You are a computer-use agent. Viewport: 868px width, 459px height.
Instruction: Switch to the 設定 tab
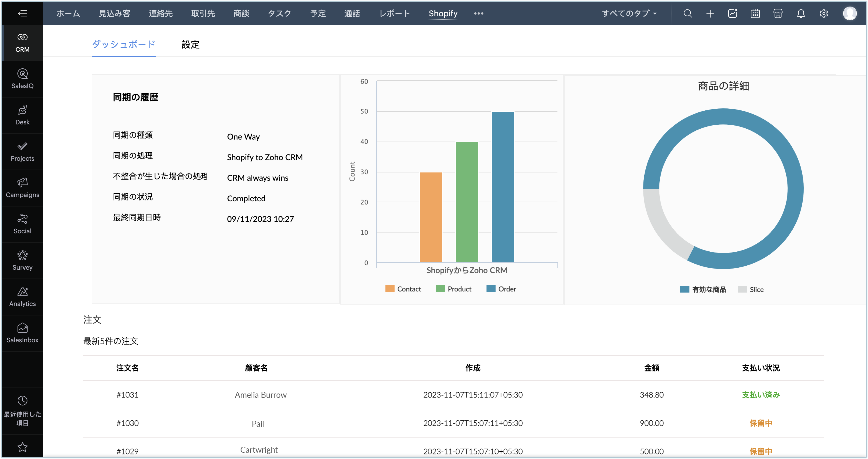190,45
